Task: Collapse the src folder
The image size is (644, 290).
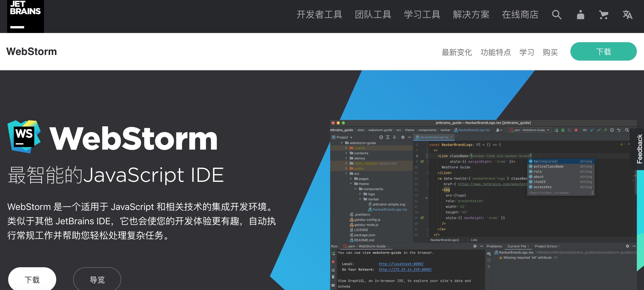Action: [x=346, y=174]
